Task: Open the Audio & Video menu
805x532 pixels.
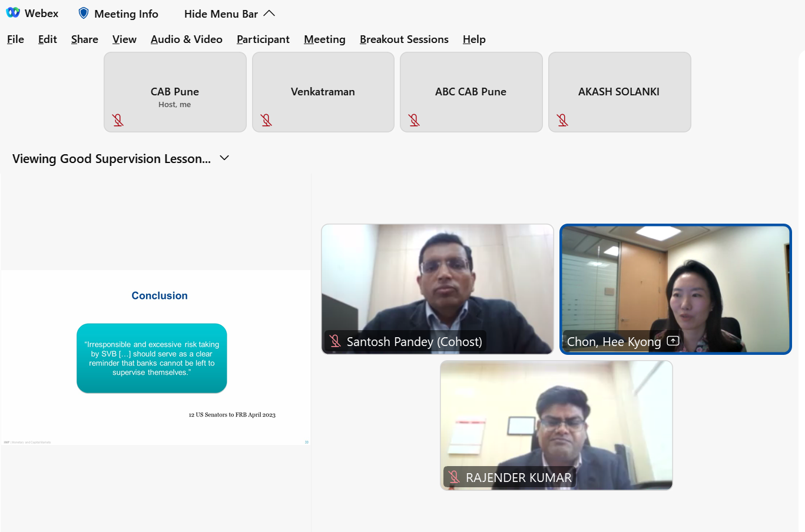Action: coord(186,39)
